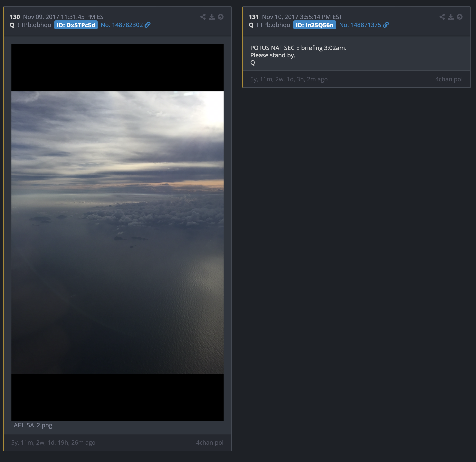Open the sky and ocean image
The image size is (476, 462).
click(117, 233)
